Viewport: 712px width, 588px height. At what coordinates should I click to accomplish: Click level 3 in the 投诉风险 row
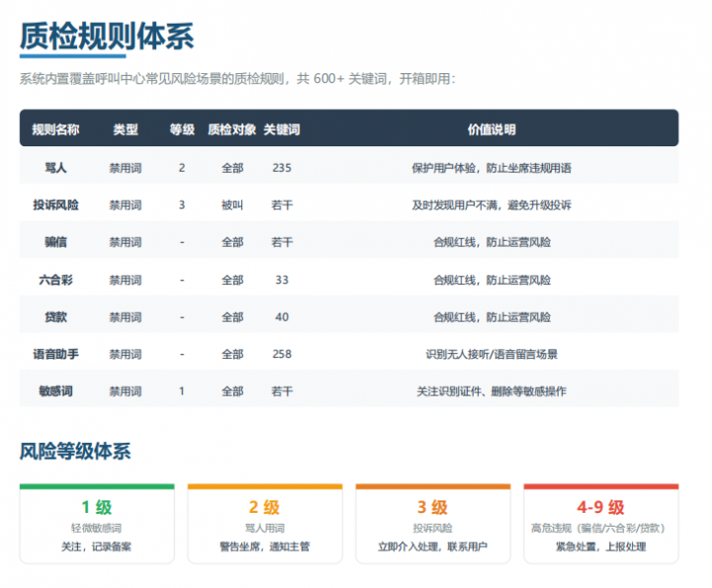182,206
